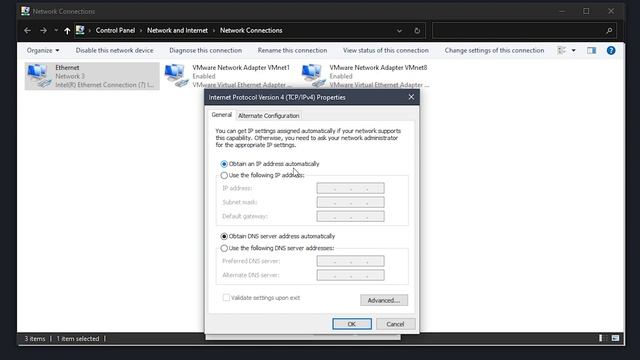Open recent locations dropdown arrow
Image resolution: width=640 pixels, height=360 pixels.
tap(56, 31)
